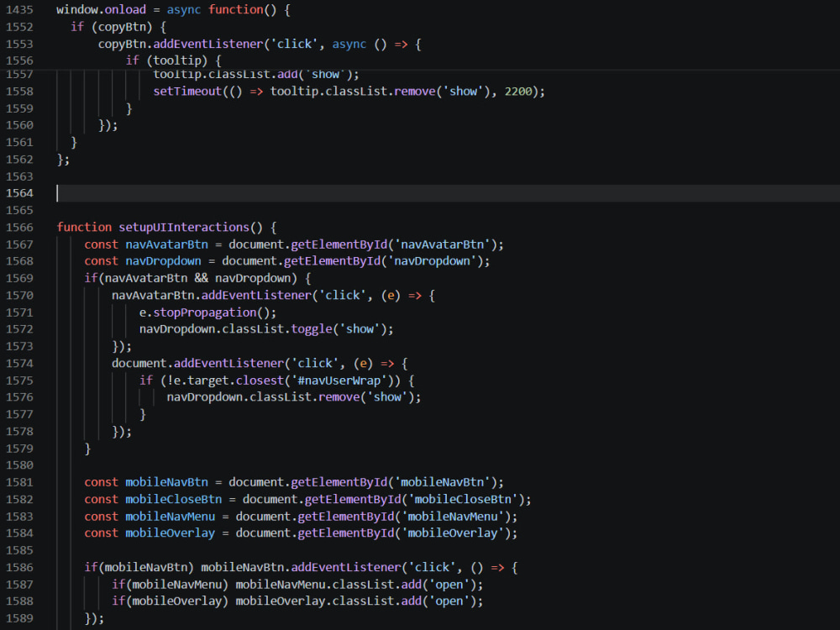Click 'navDropdown.classList.remove('show');' line
Screen dimensions: 840x630
(293, 397)
